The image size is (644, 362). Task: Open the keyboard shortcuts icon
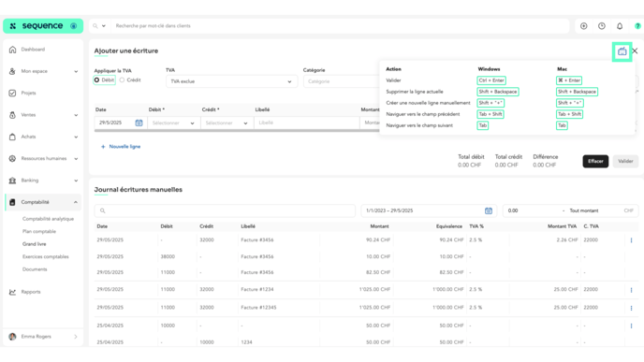point(622,51)
